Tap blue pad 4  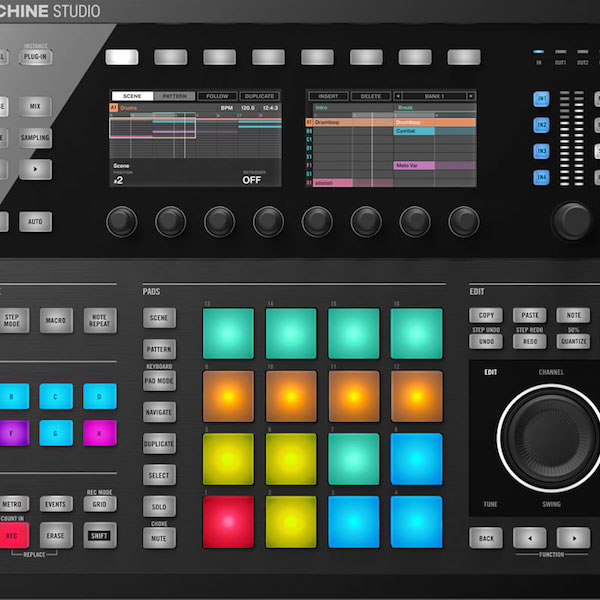coord(416,522)
